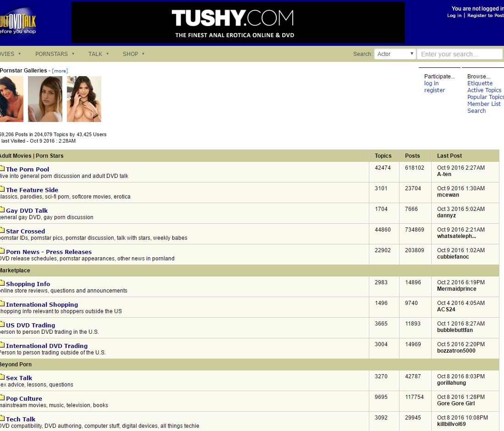Open the Etiquette link

pyautogui.click(x=480, y=83)
